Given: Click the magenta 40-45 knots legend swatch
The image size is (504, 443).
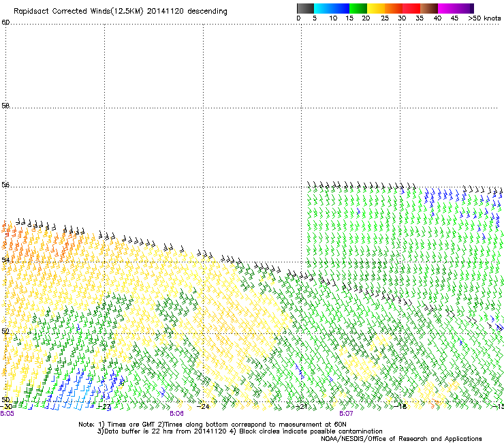Looking at the screenshot, I should pyautogui.click(x=447, y=8).
